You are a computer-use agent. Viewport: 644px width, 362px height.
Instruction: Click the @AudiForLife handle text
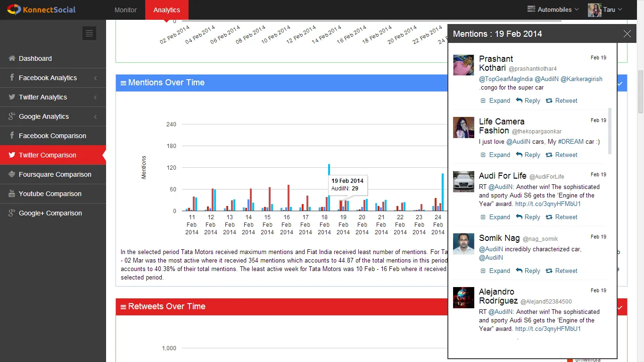pyautogui.click(x=547, y=177)
